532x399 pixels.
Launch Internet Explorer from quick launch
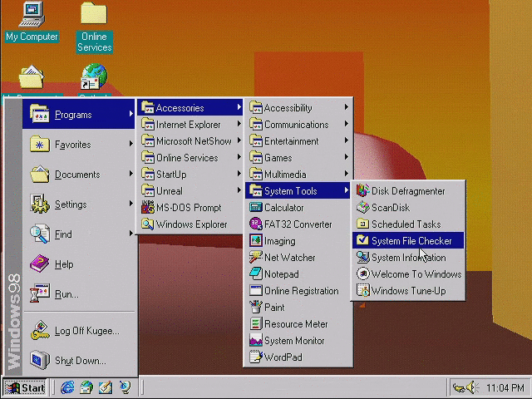pyautogui.click(x=67, y=387)
